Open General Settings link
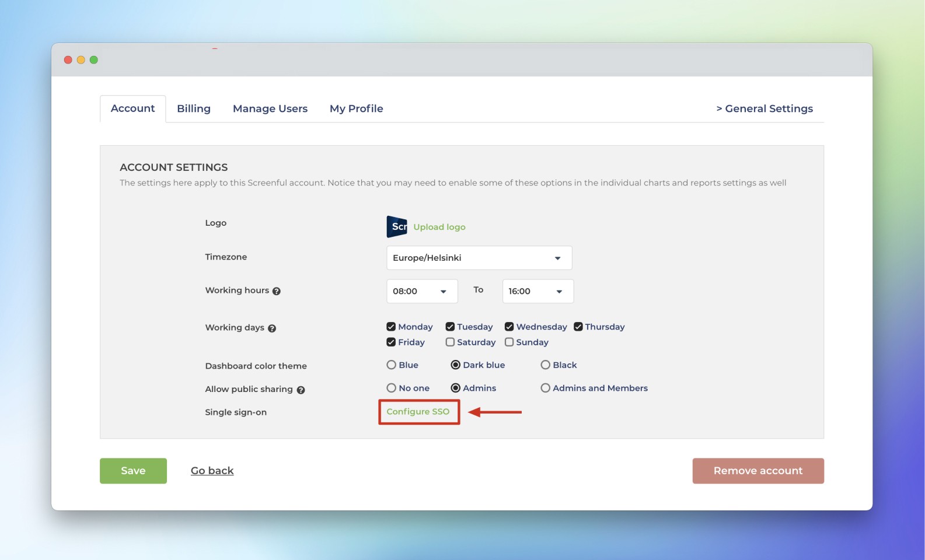The height and width of the screenshot is (560, 925). [x=765, y=108]
